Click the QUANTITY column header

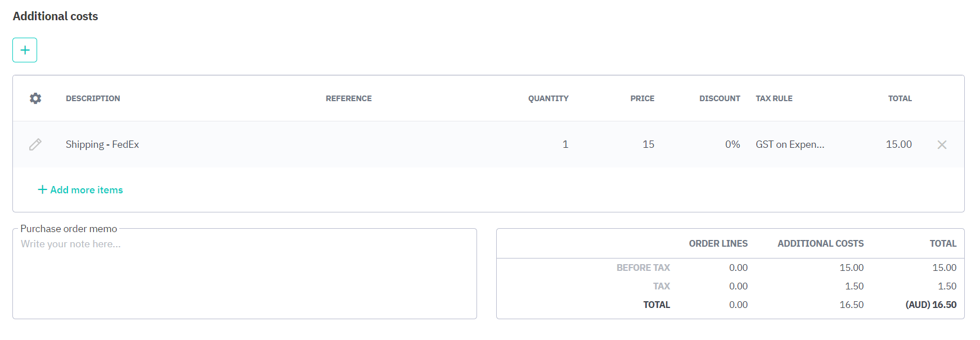click(x=548, y=98)
